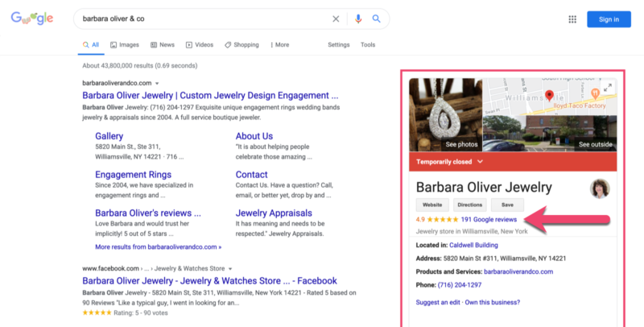Open search Settings
Viewport: 644px width, 327px height.
(338, 45)
